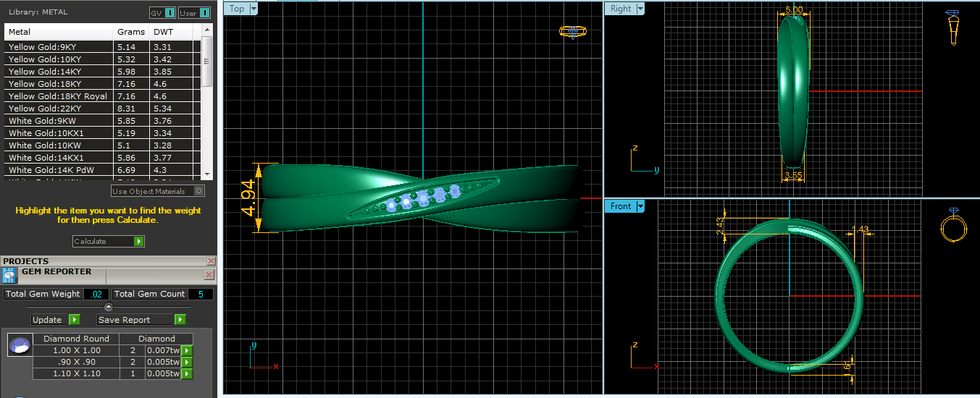Open the Top viewport dropdown menu

tap(254, 9)
